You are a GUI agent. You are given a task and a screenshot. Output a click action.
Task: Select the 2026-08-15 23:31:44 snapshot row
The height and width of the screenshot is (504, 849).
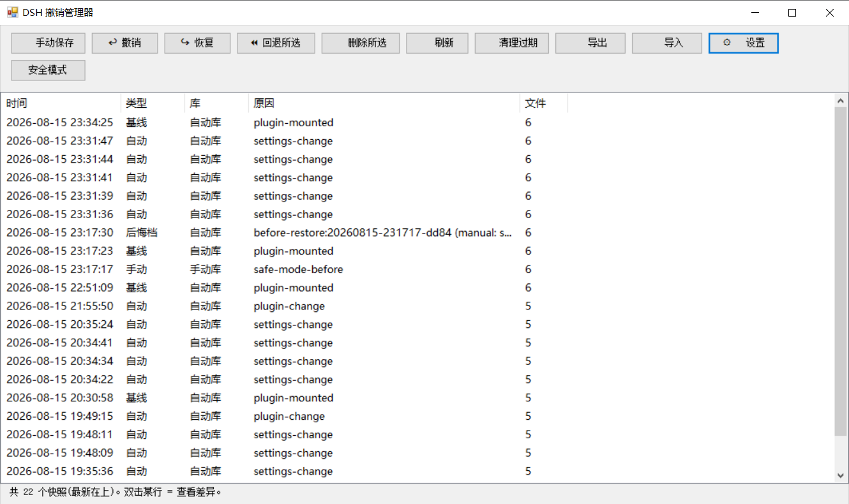point(285,159)
